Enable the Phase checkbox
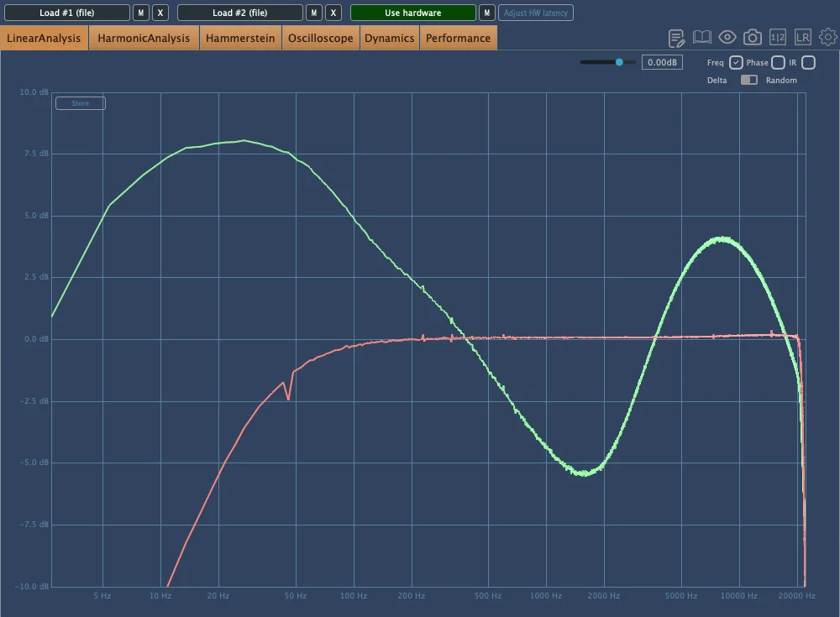The width and height of the screenshot is (840, 617). point(778,63)
